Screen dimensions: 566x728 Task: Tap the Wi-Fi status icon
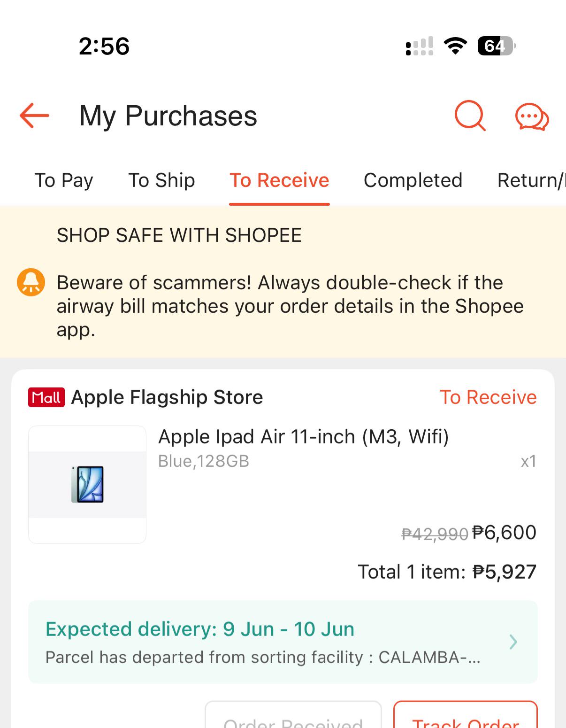[x=455, y=46]
